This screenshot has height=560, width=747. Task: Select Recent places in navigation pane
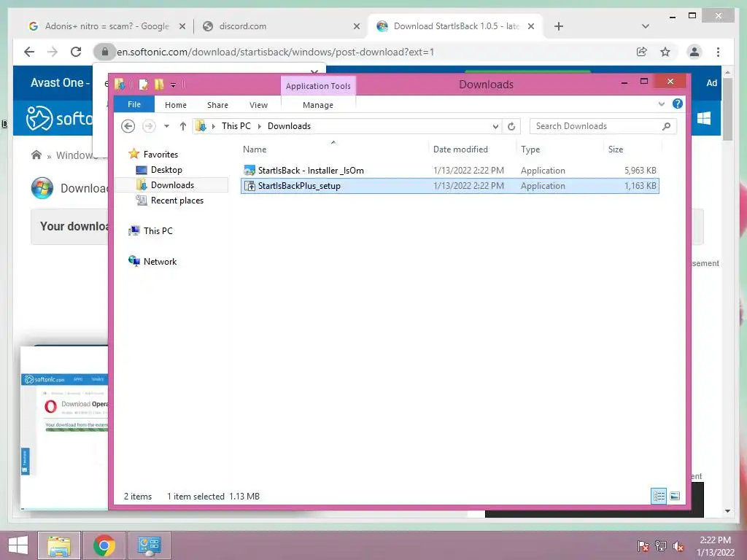[x=169, y=201]
